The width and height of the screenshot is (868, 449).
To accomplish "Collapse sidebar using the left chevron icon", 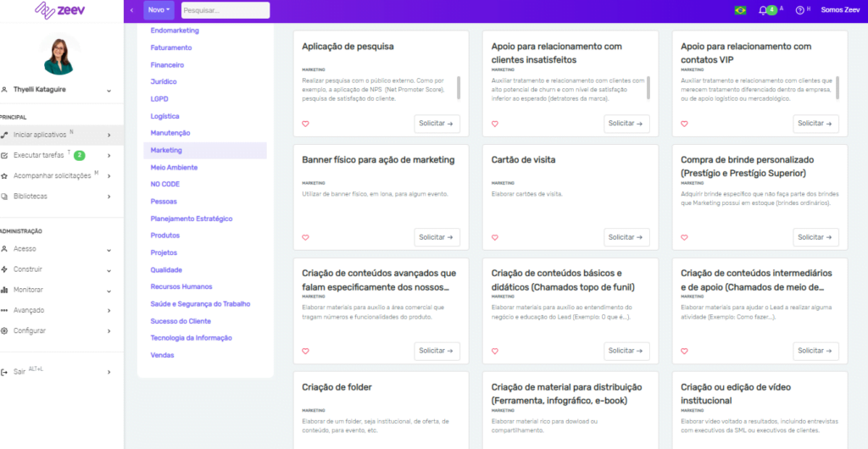I will [131, 10].
